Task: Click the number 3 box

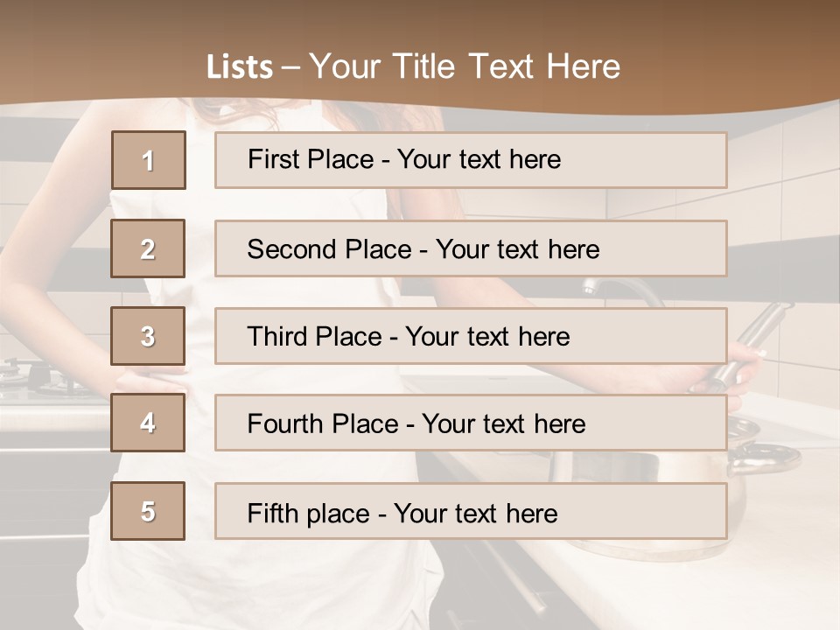Action: [x=148, y=336]
